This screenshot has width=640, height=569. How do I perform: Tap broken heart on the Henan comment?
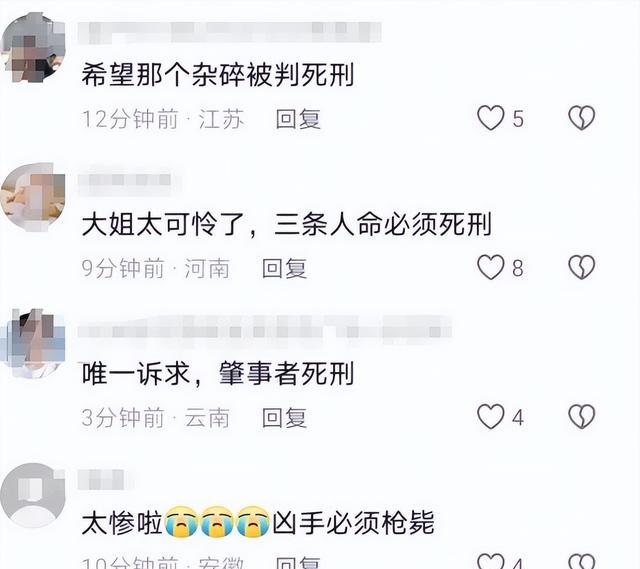click(582, 267)
